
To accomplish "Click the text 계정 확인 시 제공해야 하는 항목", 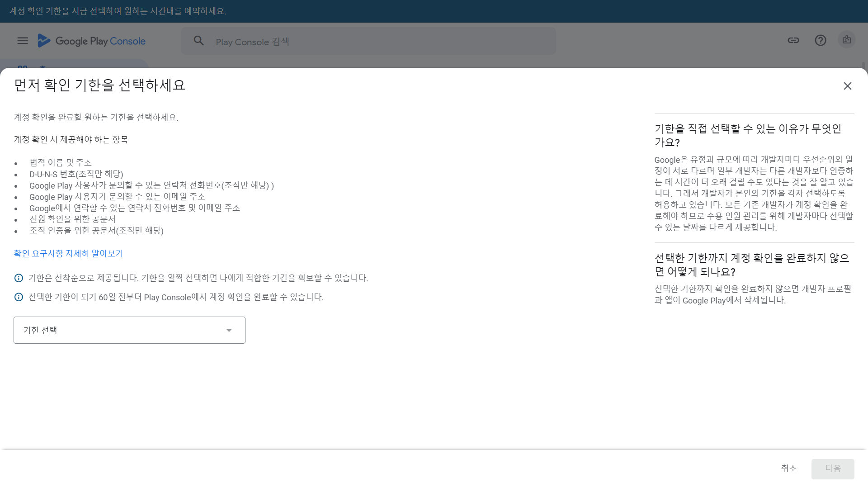I will (x=71, y=140).
